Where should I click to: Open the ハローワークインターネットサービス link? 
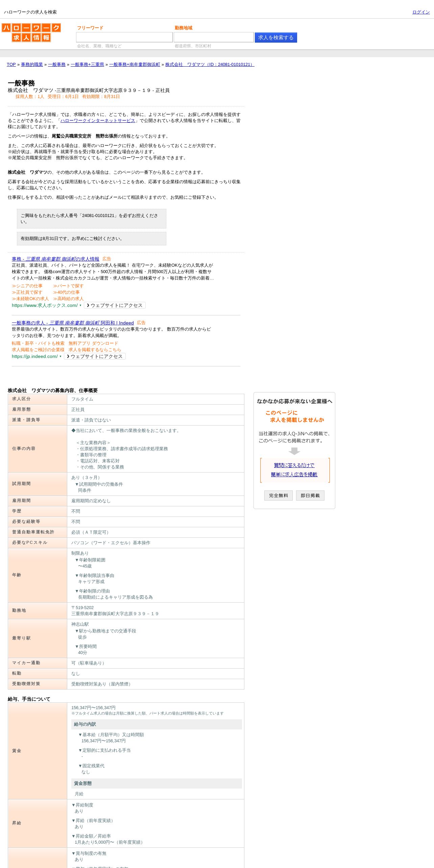tap(98, 121)
